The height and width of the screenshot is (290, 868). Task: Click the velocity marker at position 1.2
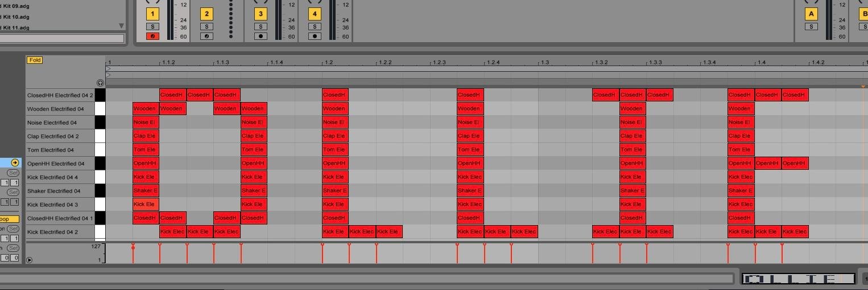pyautogui.click(x=323, y=253)
